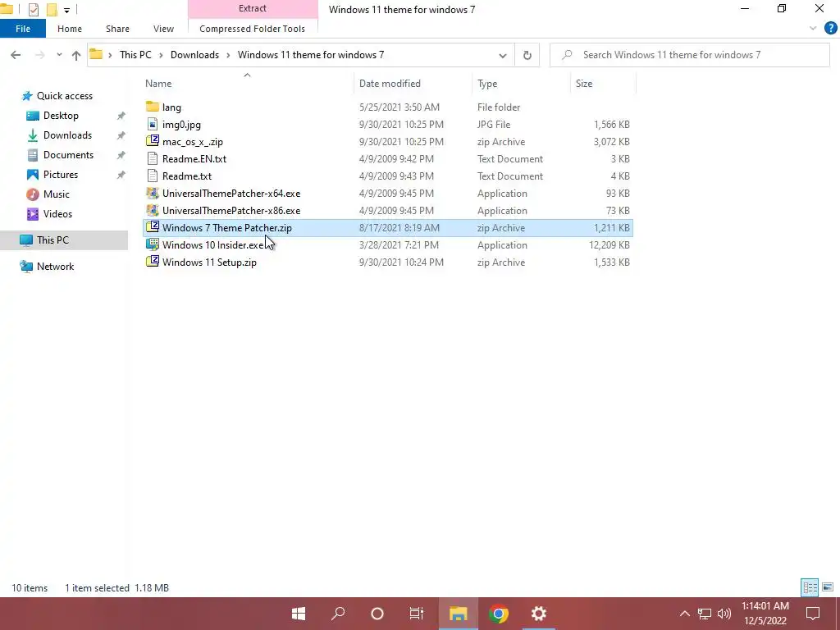
Task: Expand the chevron after This PC in address bar
Action: tap(161, 55)
